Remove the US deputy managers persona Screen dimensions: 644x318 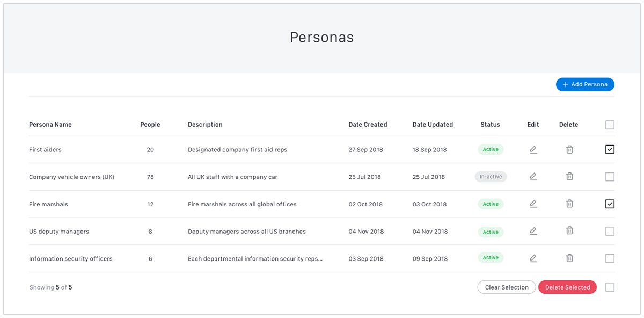(x=569, y=231)
